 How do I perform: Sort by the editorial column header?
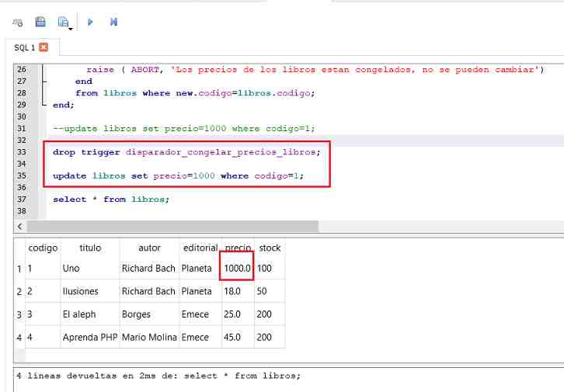click(200, 248)
